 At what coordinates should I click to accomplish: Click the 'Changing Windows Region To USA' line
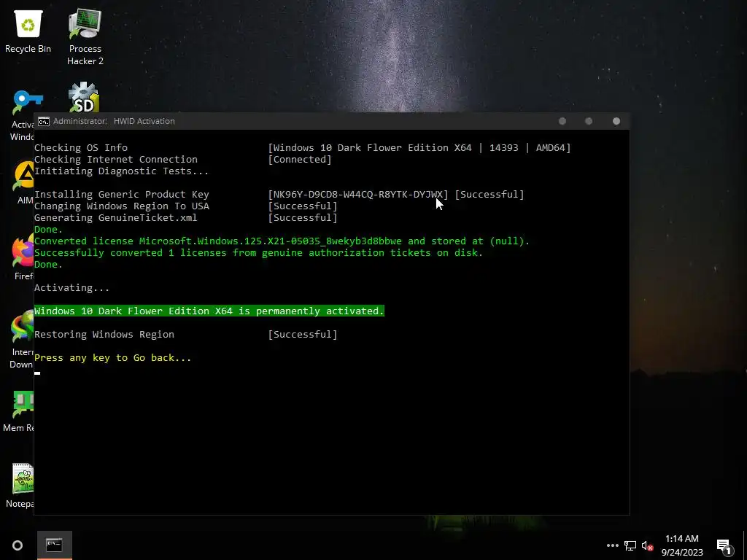(x=122, y=206)
